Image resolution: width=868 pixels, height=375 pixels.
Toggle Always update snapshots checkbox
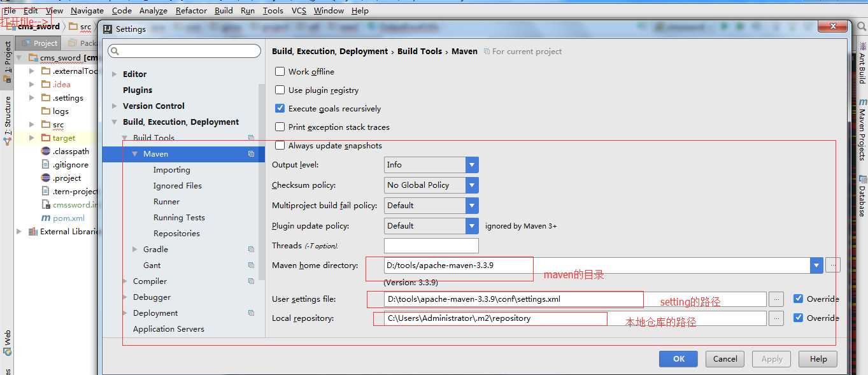coord(280,145)
